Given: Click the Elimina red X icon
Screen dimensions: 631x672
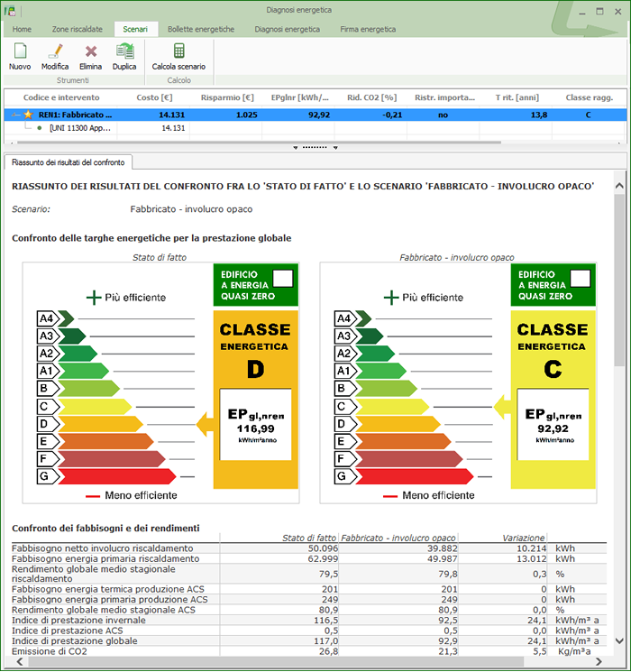Looking at the screenshot, I should (91, 51).
